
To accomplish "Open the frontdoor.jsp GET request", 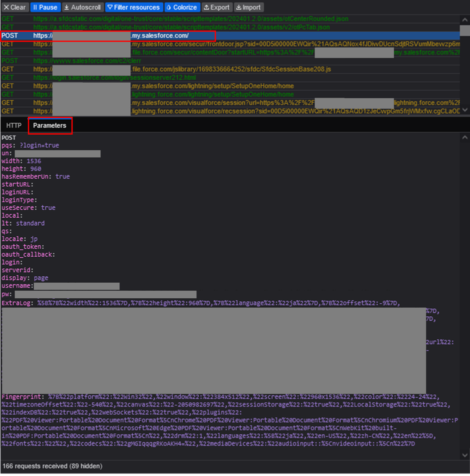I will (x=230, y=44).
